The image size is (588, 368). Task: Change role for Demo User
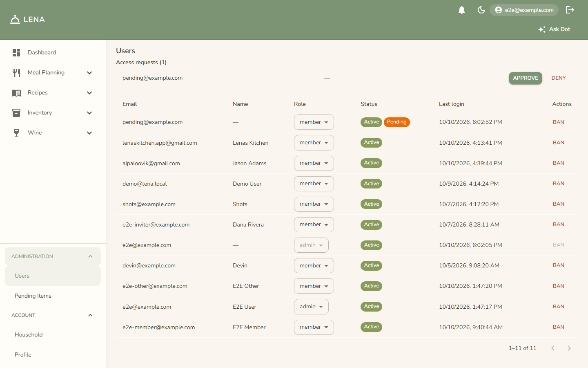[x=314, y=184]
